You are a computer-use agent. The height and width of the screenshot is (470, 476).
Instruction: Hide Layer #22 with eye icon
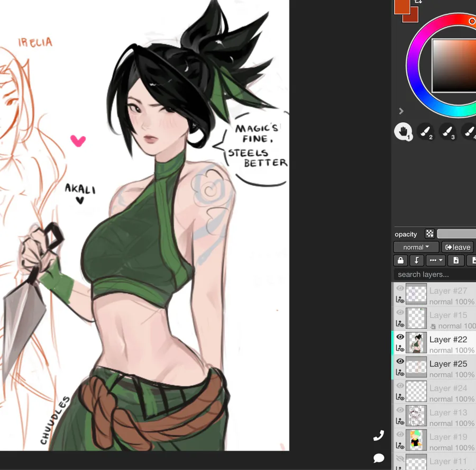click(x=400, y=337)
